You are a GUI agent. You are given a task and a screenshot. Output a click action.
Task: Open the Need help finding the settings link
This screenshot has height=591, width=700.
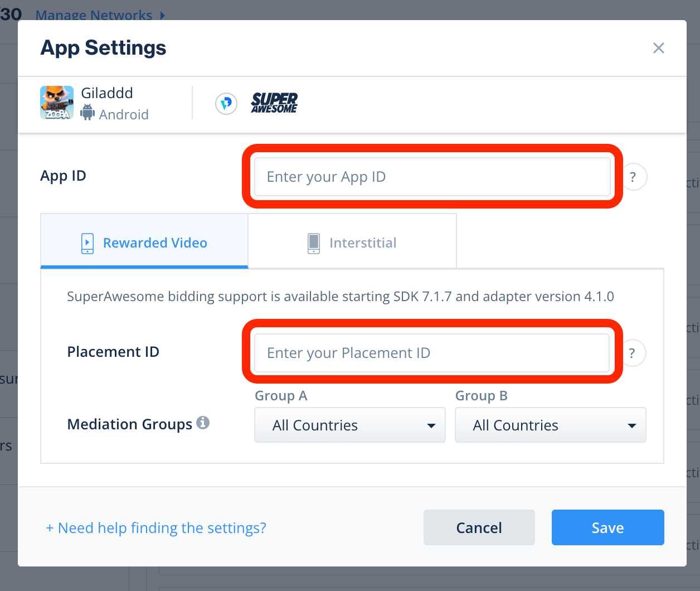[x=156, y=528]
